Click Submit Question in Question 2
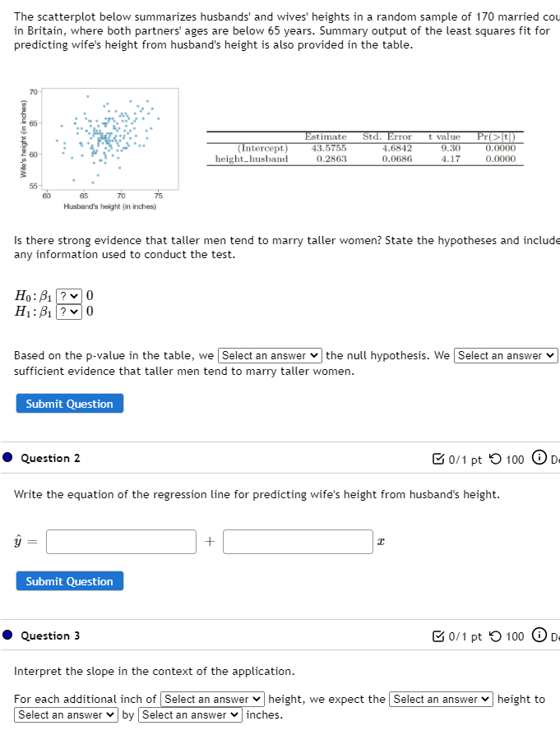 point(69,580)
